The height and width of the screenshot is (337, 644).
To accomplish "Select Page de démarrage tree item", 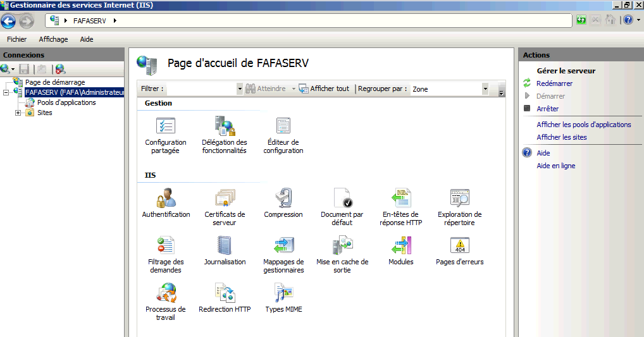I will [x=55, y=82].
